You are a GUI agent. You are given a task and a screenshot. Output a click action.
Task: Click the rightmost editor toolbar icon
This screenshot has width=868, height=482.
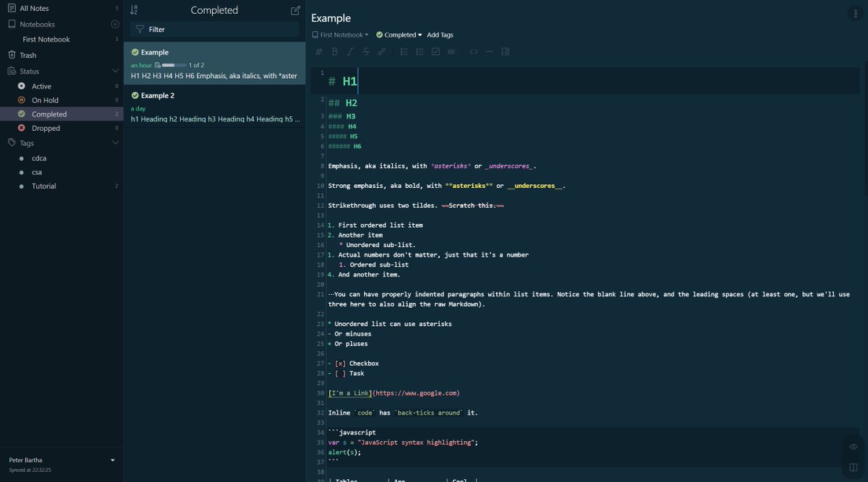(x=506, y=52)
